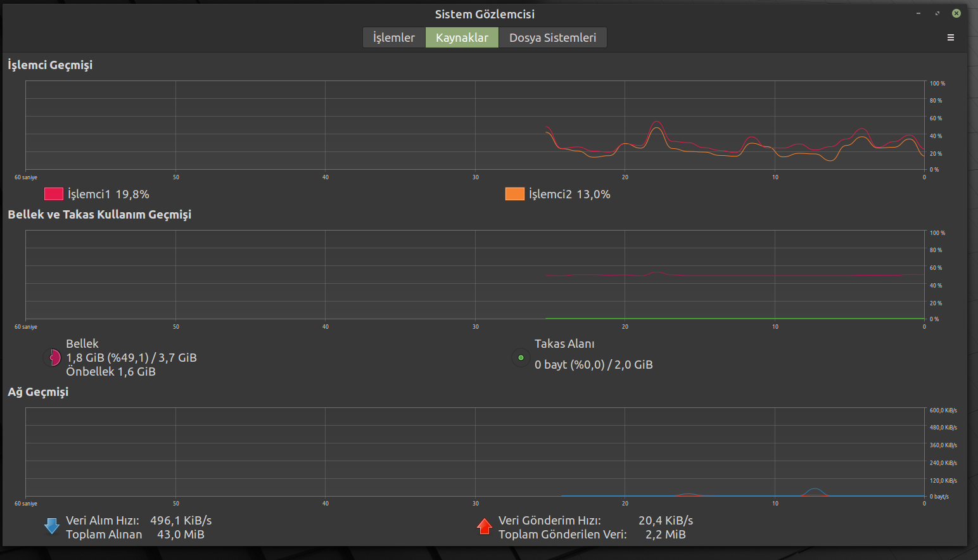Click the window title Sistem Gözlemcisi

485,14
